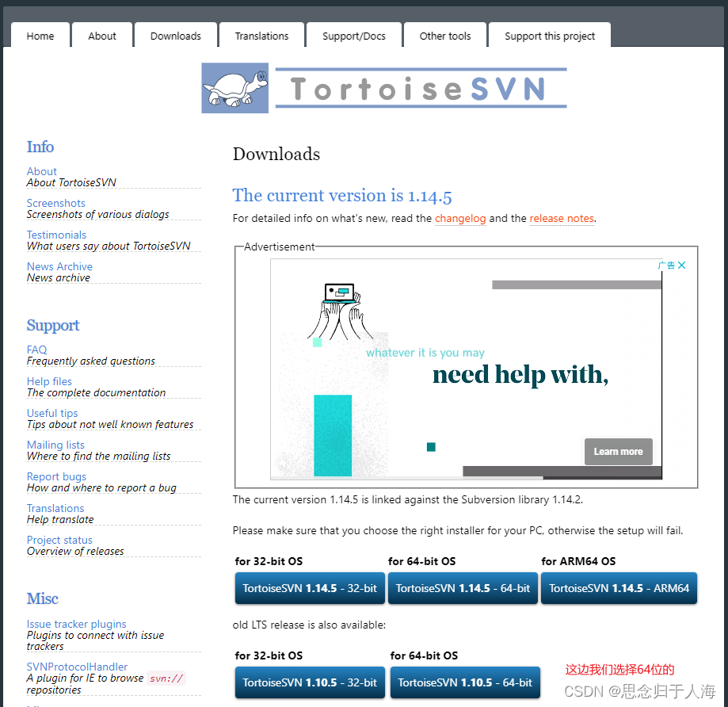The width and height of the screenshot is (728, 707).
Task: Click Learn more in the advertisement
Action: tap(618, 451)
